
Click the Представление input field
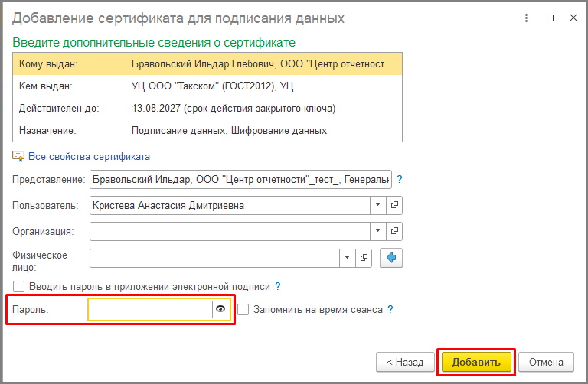click(x=240, y=180)
